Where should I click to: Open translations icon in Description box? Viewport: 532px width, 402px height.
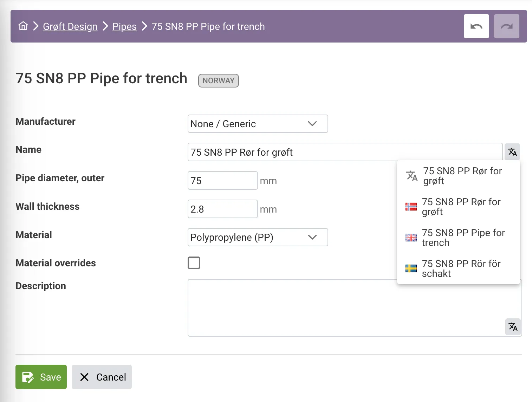(x=513, y=327)
